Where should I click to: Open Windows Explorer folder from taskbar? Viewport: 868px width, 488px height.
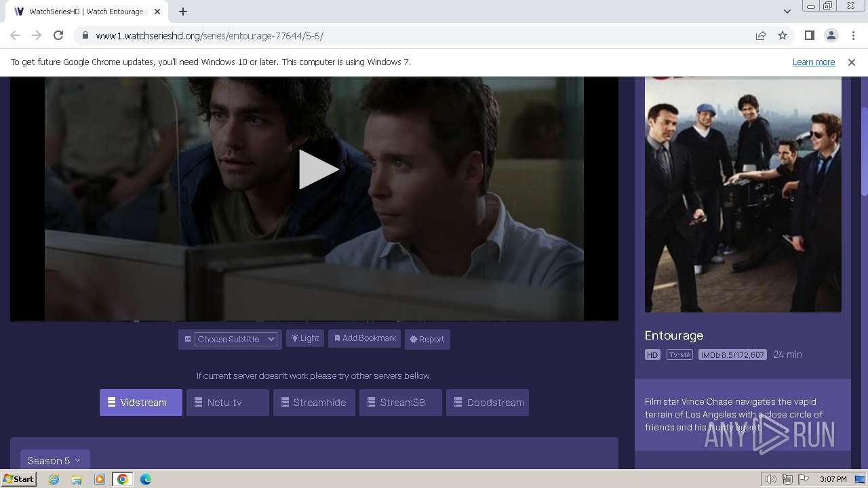[x=77, y=479]
